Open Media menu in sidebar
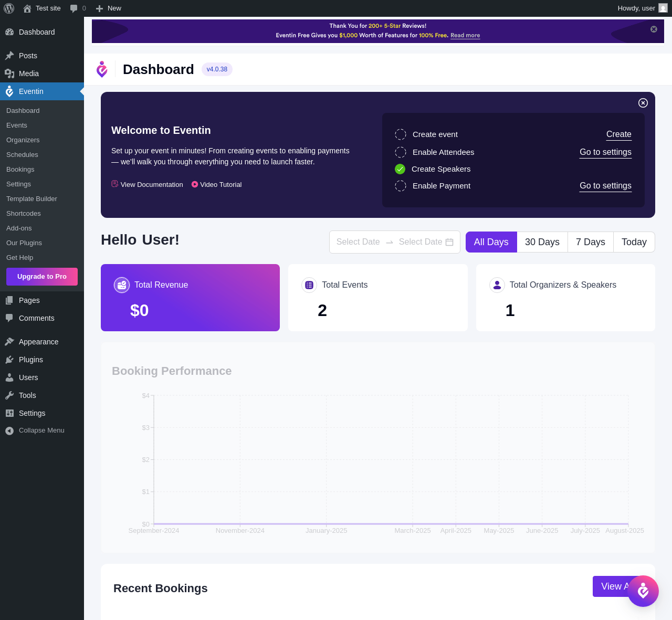This screenshot has width=672, height=620. pyautogui.click(x=42, y=73)
